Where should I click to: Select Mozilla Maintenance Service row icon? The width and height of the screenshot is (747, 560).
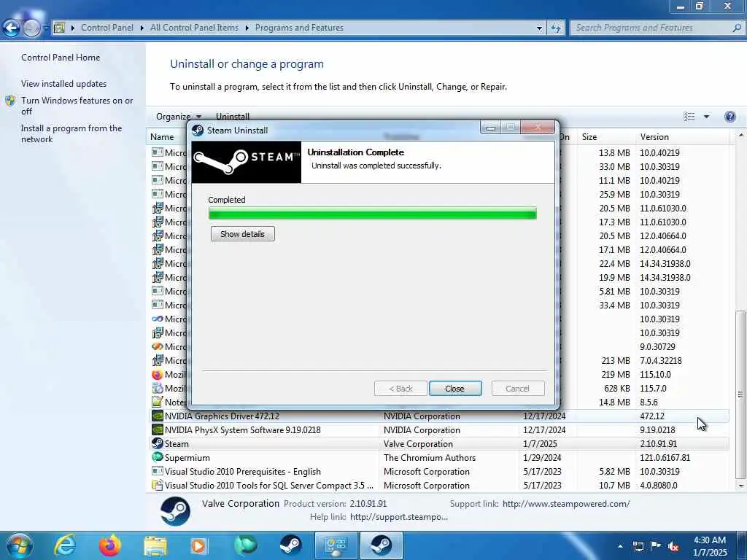click(x=158, y=388)
